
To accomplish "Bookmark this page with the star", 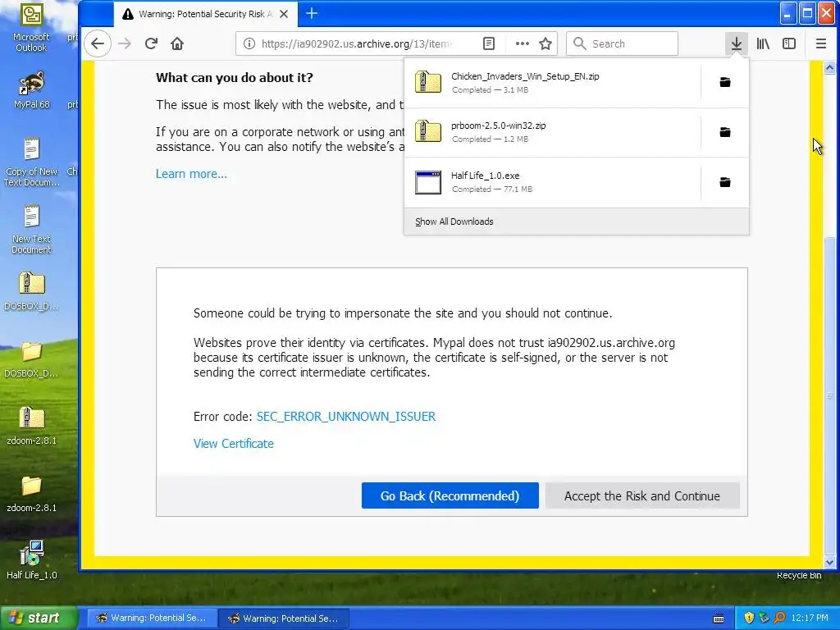I will point(546,44).
